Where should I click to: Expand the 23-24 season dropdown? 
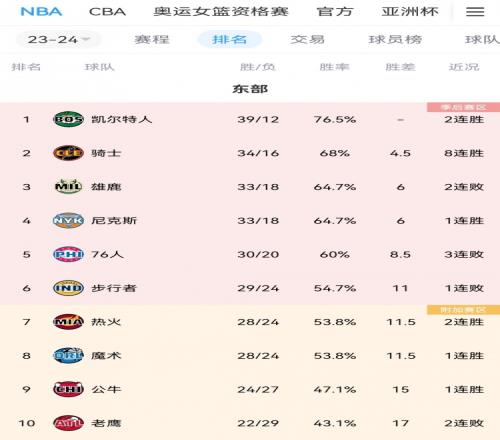pyautogui.click(x=58, y=40)
